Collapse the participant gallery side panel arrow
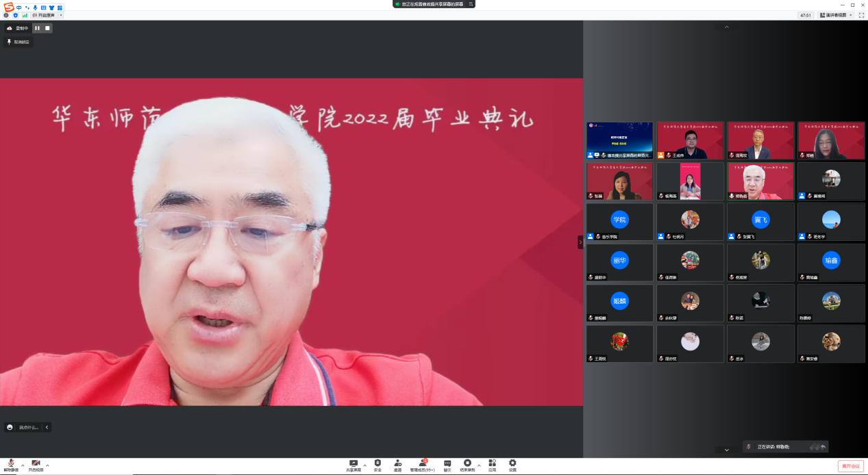The image size is (868, 475). point(580,242)
